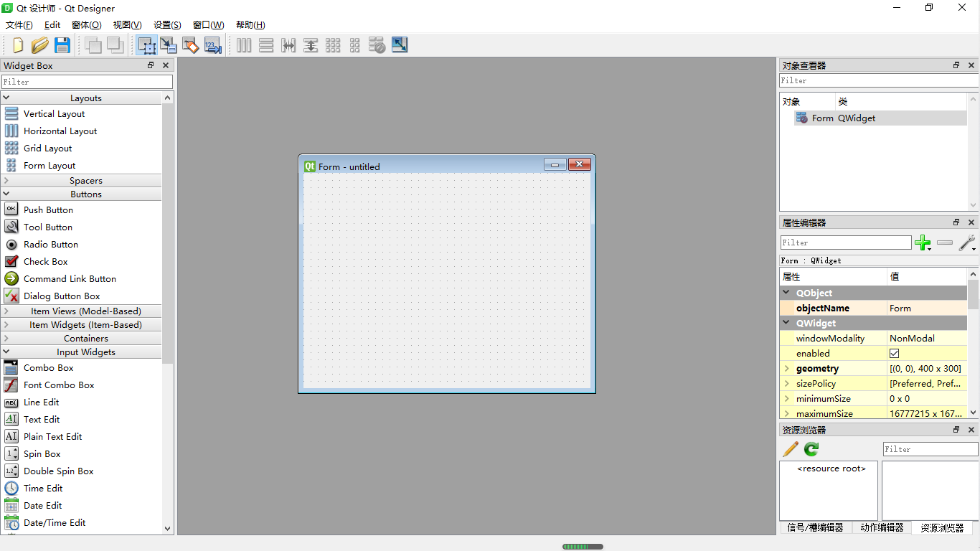Screen dimensions: 980x551
Task: Expand the Spacers category
Action: pos(6,180)
